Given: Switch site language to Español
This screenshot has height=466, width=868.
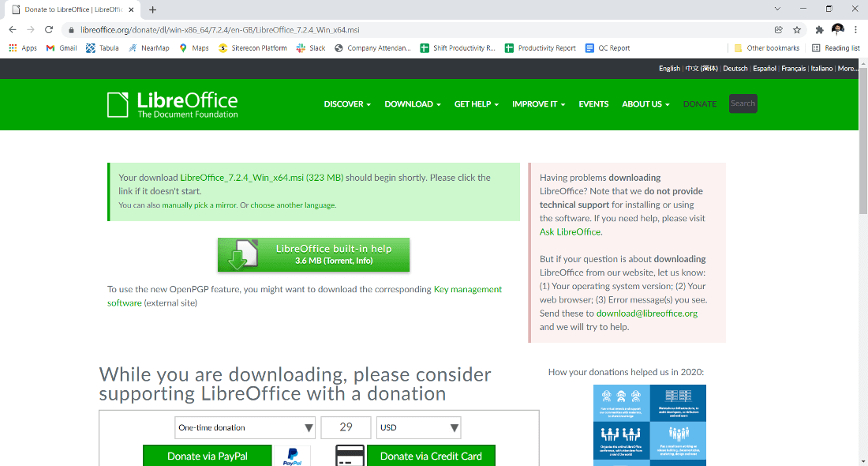Looking at the screenshot, I should (765, 69).
